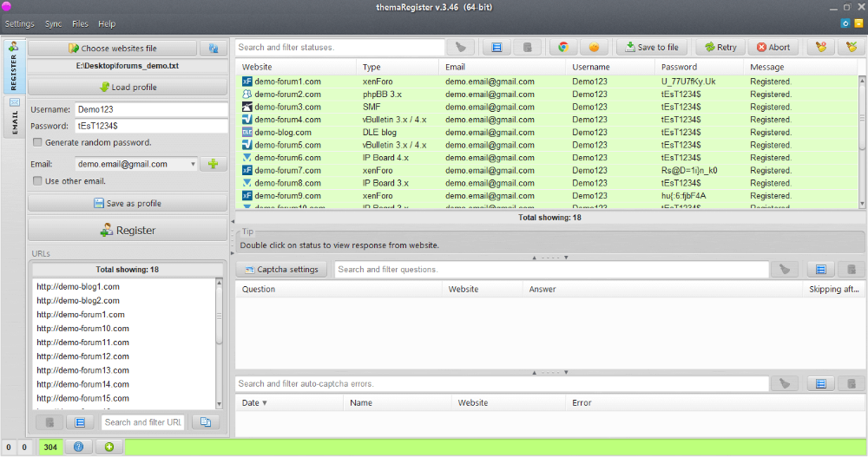This screenshot has width=868, height=457.
Task: Click the orange smiley face icon
Action: [x=594, y=48]
